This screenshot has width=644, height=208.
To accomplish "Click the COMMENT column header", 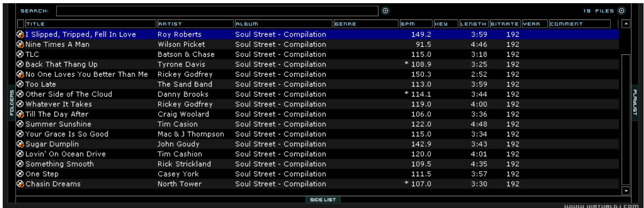I will click(580, 23).
